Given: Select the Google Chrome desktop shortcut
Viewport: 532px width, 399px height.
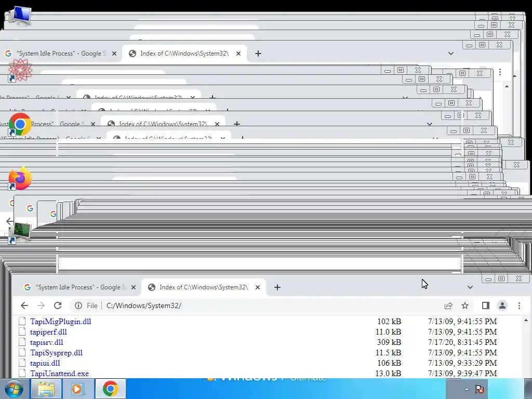Looking at the screenshot, I should 20,125.
